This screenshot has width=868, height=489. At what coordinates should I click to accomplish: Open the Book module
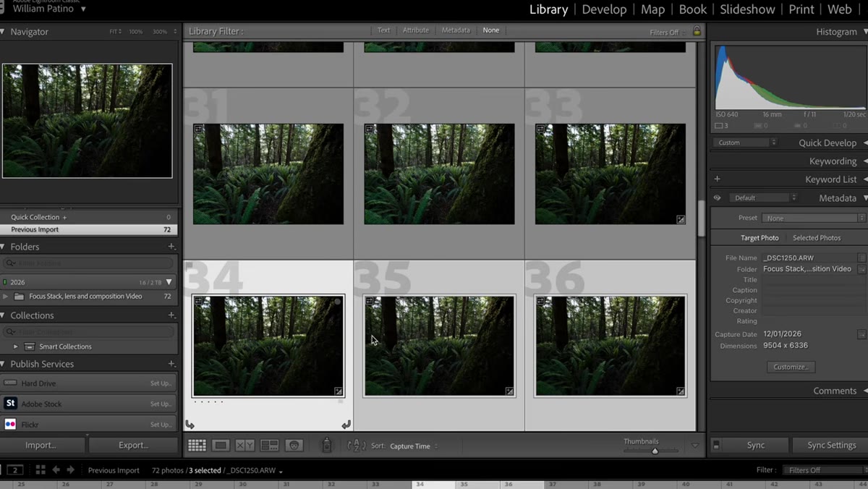pyautogui.click(x=692, y=9)
